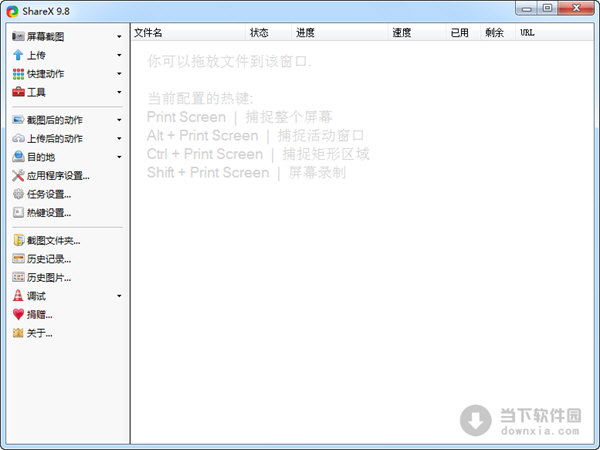
Task: Click the 关于 crown icon
Action: pyautogui.click(x=18, y=333)
